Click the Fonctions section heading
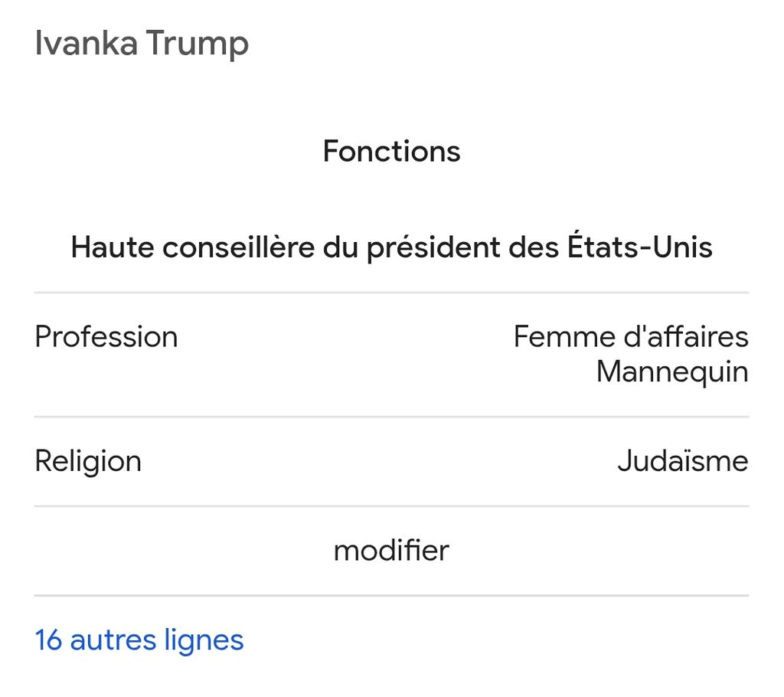This screenshot has width=784, height=697. 391,151
